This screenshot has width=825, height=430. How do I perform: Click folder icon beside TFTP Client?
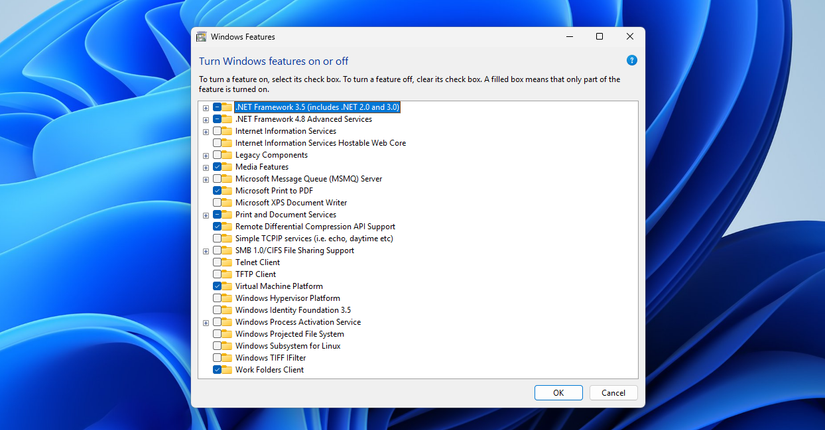[227, 274]
